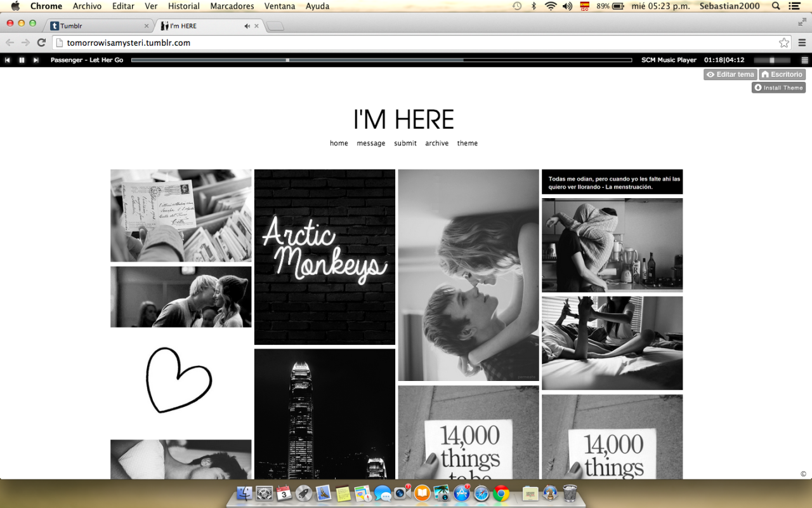The width and height of the screenshot is (812, 508).
Task: Open the Wi-Fi status menu
Action: pos(551,6)
